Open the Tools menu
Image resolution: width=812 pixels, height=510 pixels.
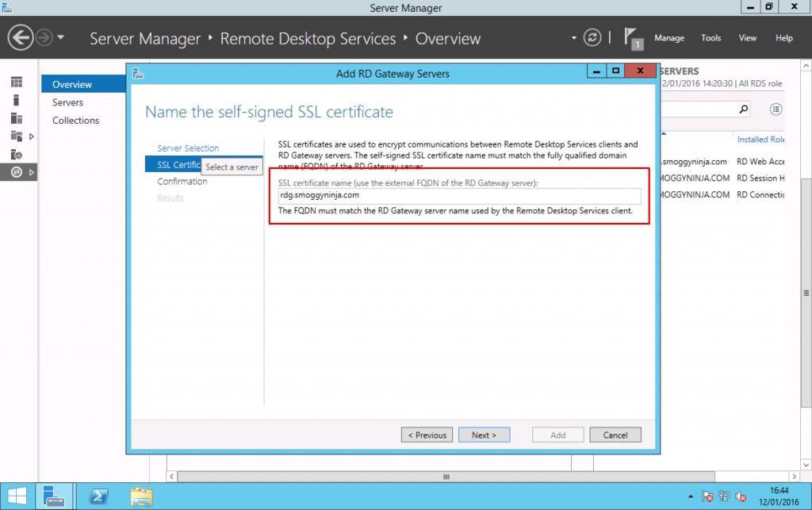tap(710, 37)
